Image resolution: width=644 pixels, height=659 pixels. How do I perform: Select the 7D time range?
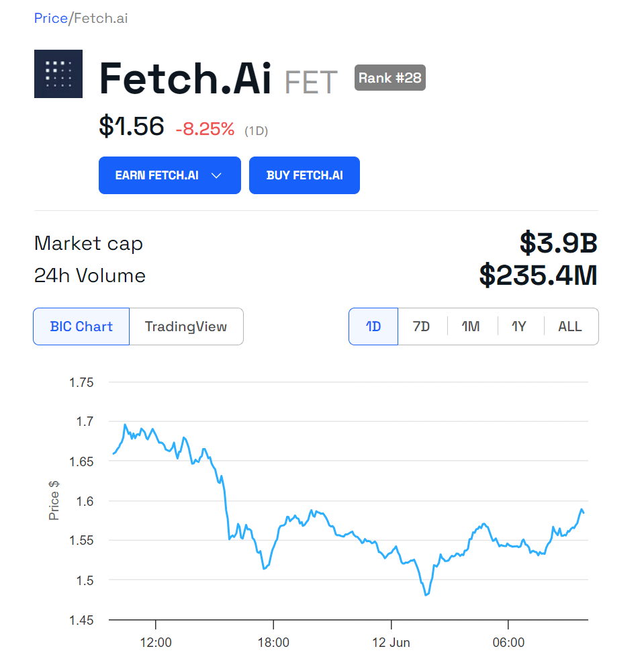pos(422,326)
